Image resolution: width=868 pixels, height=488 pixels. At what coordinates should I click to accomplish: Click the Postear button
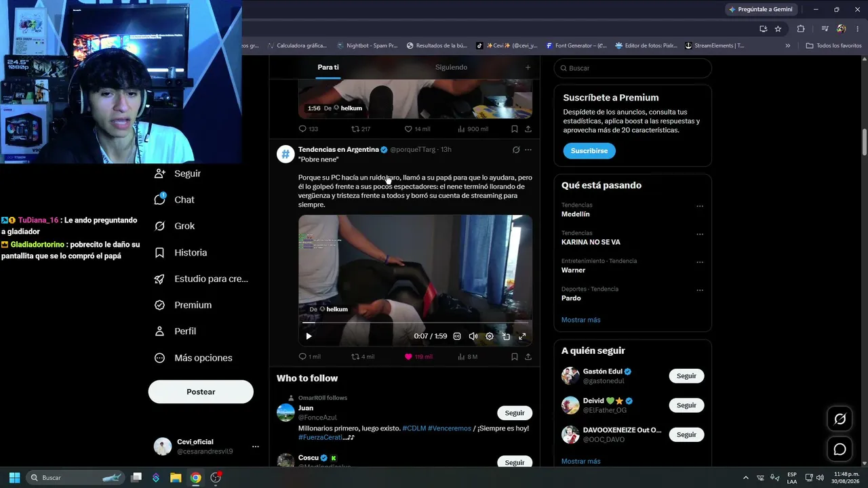201,392
